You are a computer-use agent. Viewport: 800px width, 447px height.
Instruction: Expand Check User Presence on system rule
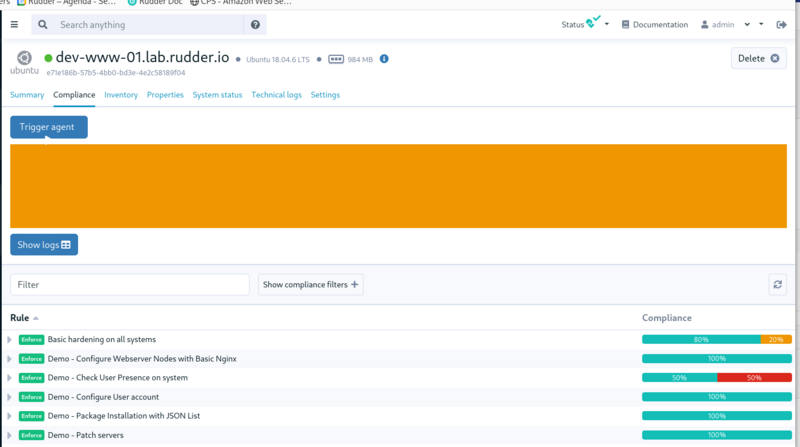(9, 378)
